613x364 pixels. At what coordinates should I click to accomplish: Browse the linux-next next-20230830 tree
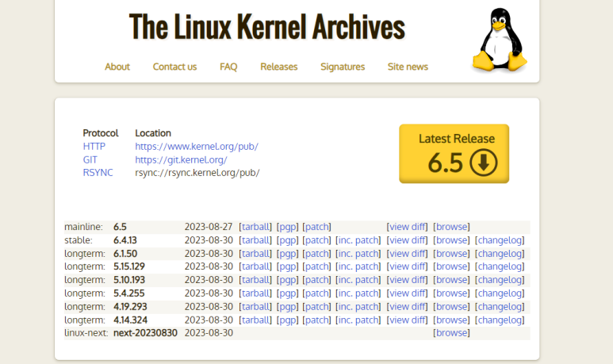click(451, 333)
